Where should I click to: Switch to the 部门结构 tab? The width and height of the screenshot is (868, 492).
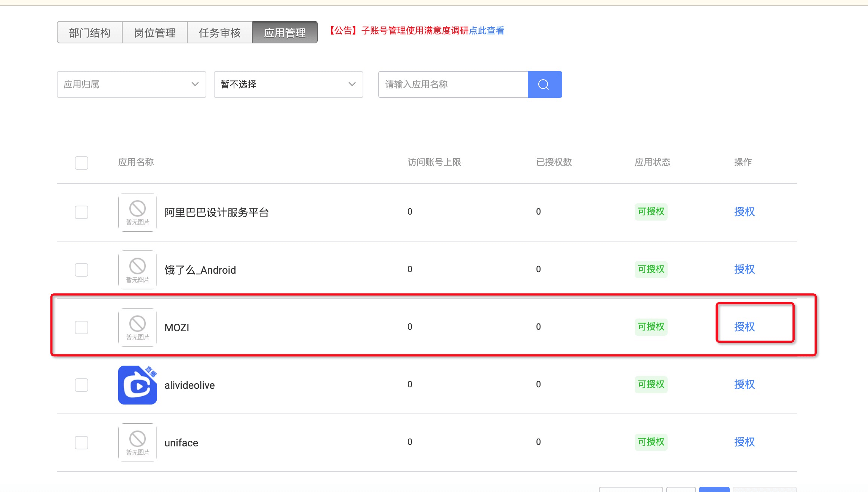click(90, 33)
